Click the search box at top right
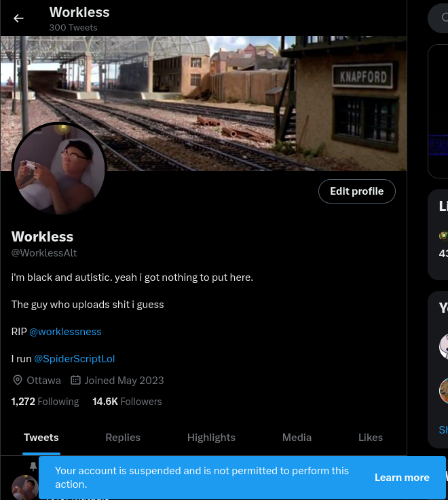Viewport: 448px width, 500px height. tap(438, 18)
